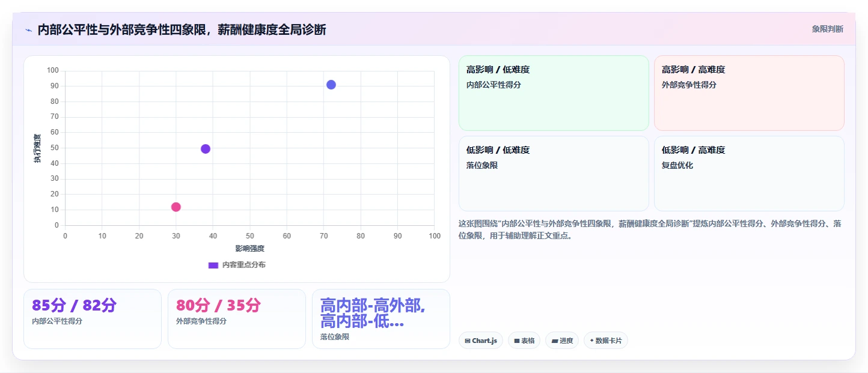
Task: Click the 内容重点分布 legend text
Action: tap(243, 265)
